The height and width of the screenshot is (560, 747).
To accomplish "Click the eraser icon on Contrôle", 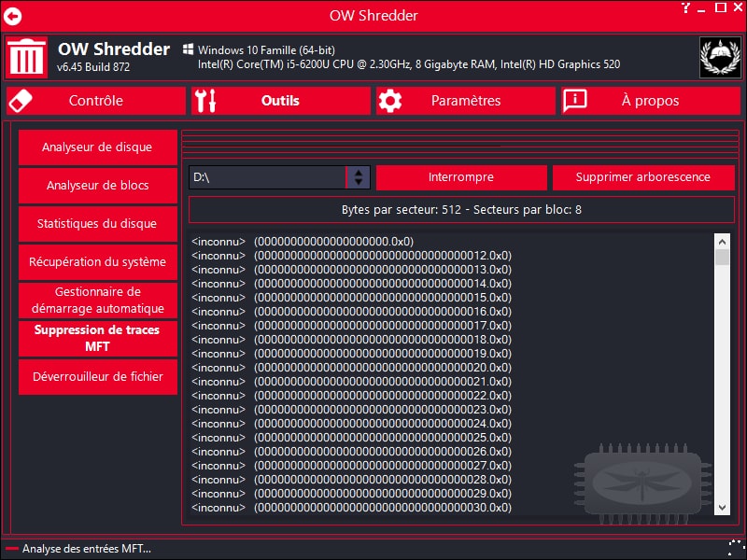I will coord(21,101).
